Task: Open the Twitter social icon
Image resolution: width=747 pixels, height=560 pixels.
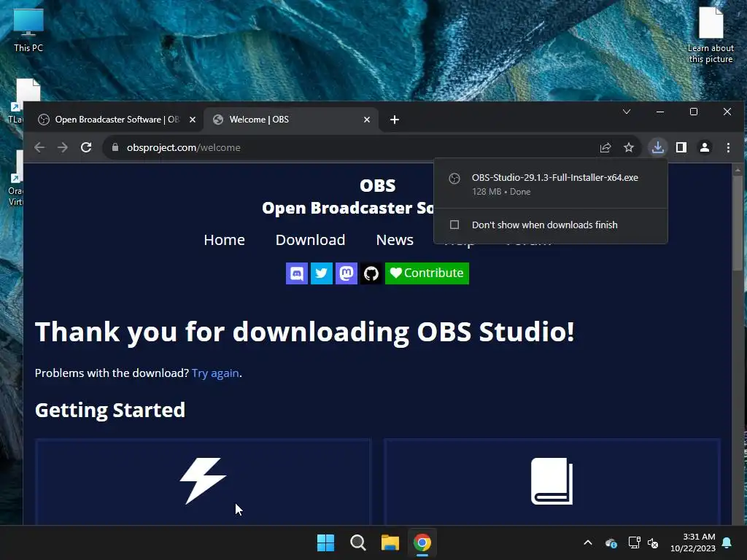Action: tap(322, 273)
